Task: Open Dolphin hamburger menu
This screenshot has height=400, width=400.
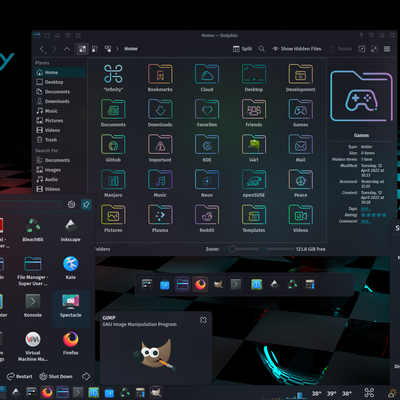Action: coord(387,49)
